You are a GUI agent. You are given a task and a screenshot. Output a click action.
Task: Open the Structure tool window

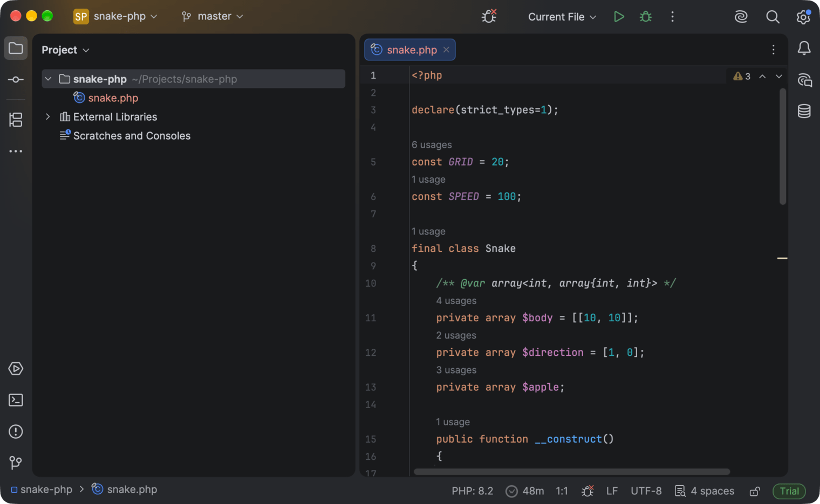[x=16, y=120]
